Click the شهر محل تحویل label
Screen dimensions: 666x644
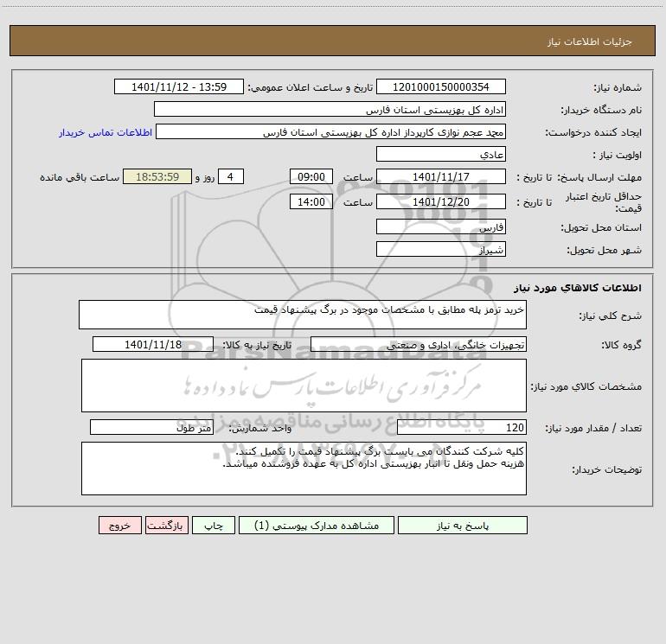click(x=605, y=250)
